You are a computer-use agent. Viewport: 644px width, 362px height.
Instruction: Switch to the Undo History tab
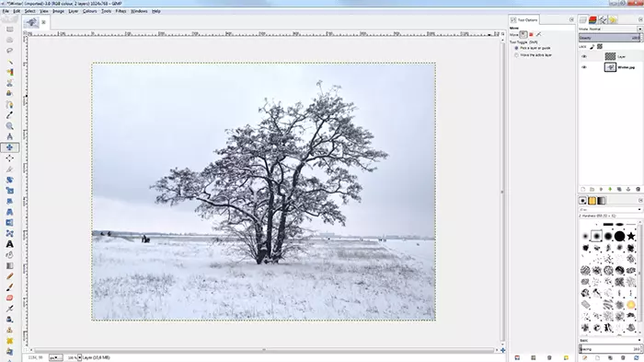tap(613, 19)
